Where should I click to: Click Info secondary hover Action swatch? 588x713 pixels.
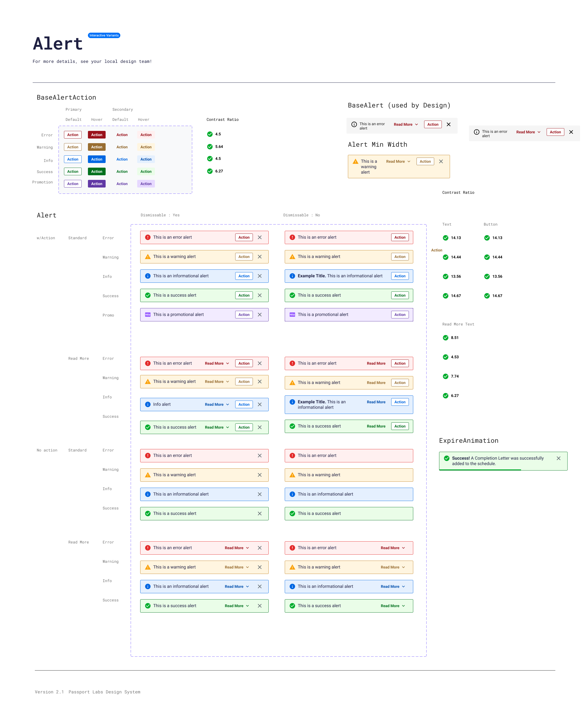(x=146, y=159)
